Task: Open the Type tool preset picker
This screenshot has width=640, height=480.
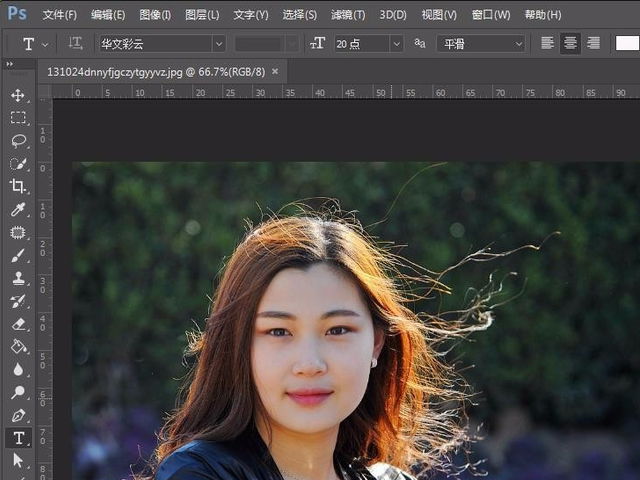Action: pyautogui.click(x=45, y=44)
